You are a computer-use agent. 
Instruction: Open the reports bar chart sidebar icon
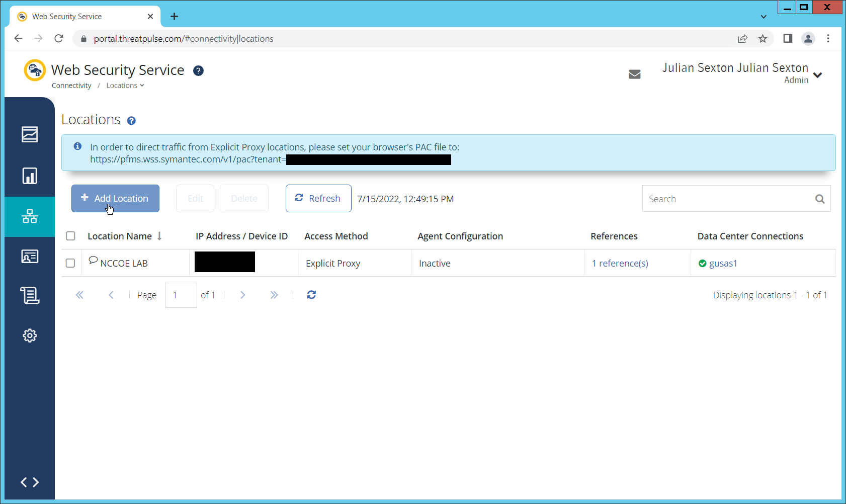click(x=30, y=176)
